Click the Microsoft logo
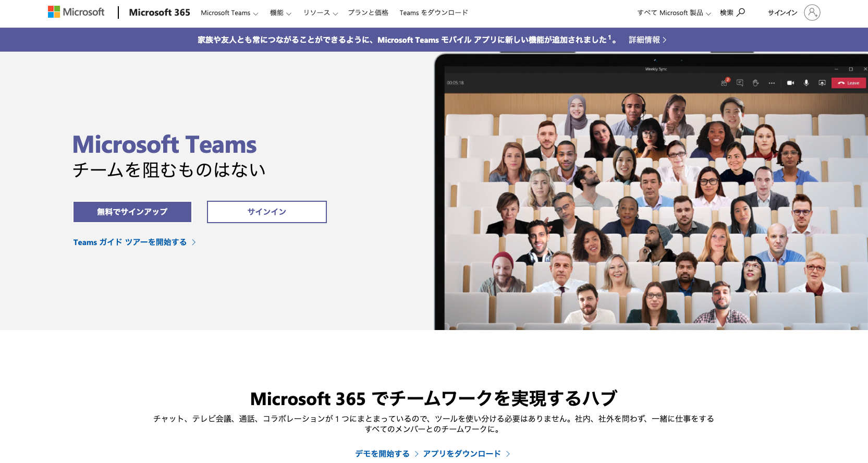 tap(76, 12)
